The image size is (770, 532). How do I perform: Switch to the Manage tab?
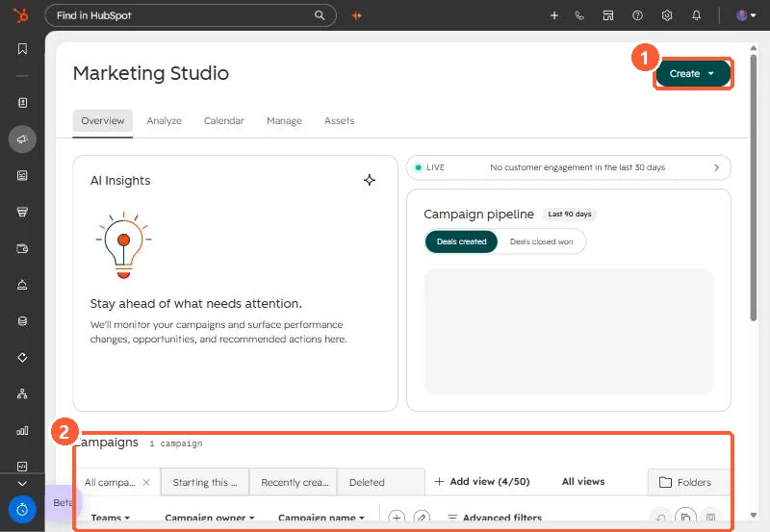coord(284,120)
